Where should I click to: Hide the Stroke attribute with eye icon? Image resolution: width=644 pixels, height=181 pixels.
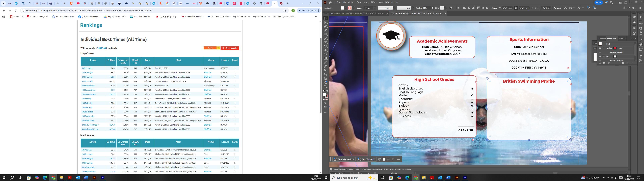pos(600,48)
